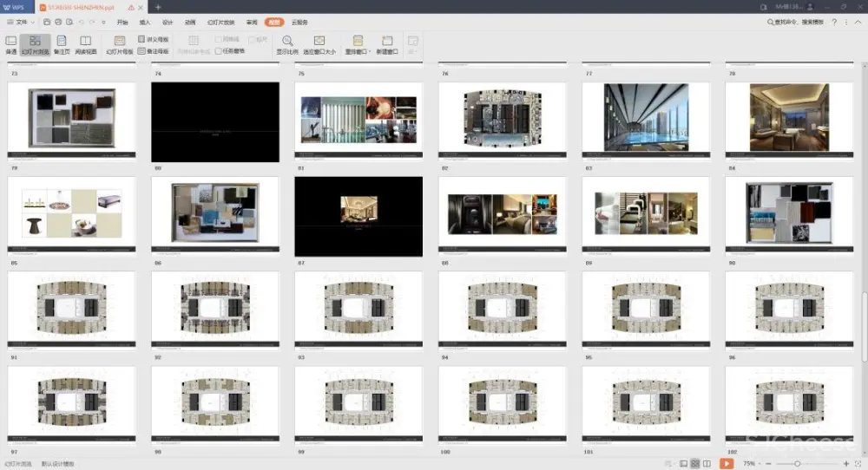Switch to Normal view in ribbon
The width and height of the screenshot is (868, 470).
(11, 44)
